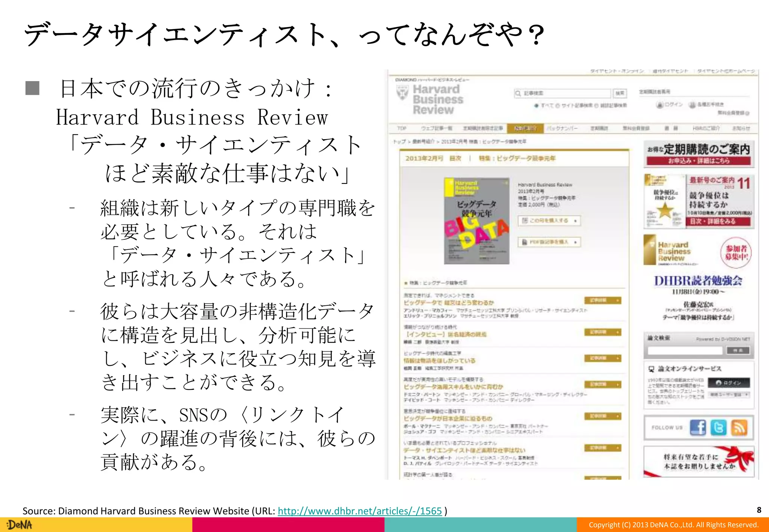Click the procedures person icon next to login
The height and width of the screenshot is (532, 769).
coord(692,105)
